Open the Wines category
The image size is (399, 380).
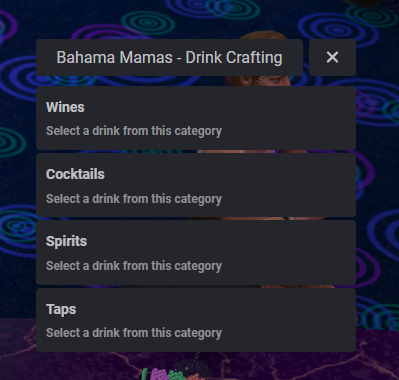[196, 118]
